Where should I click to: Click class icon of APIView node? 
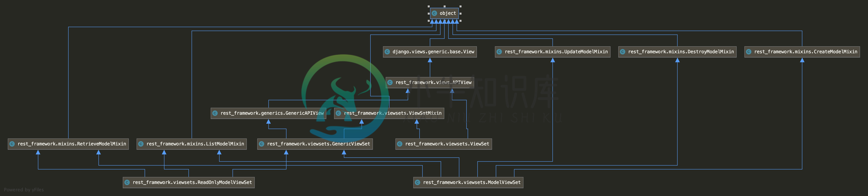[390, 82]
